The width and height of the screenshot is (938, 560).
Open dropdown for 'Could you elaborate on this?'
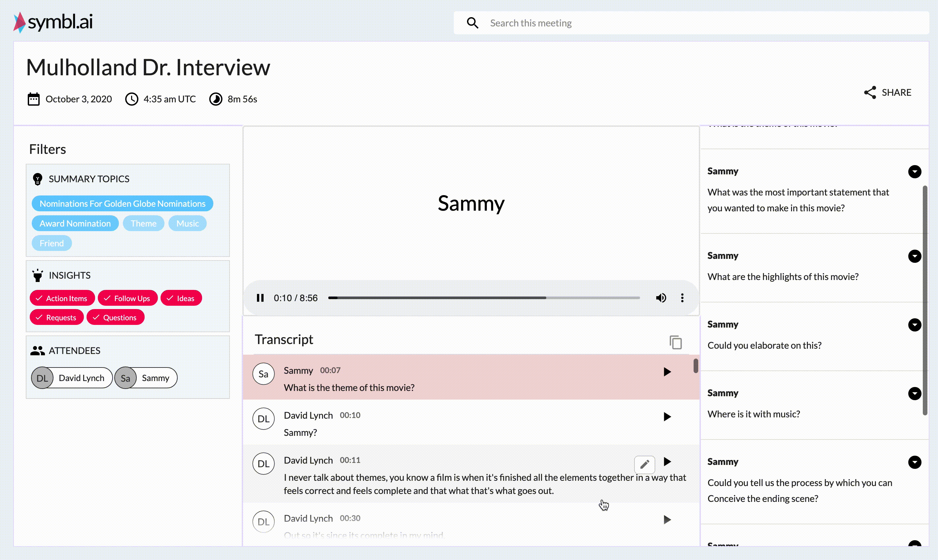click(x=914, y=325)
